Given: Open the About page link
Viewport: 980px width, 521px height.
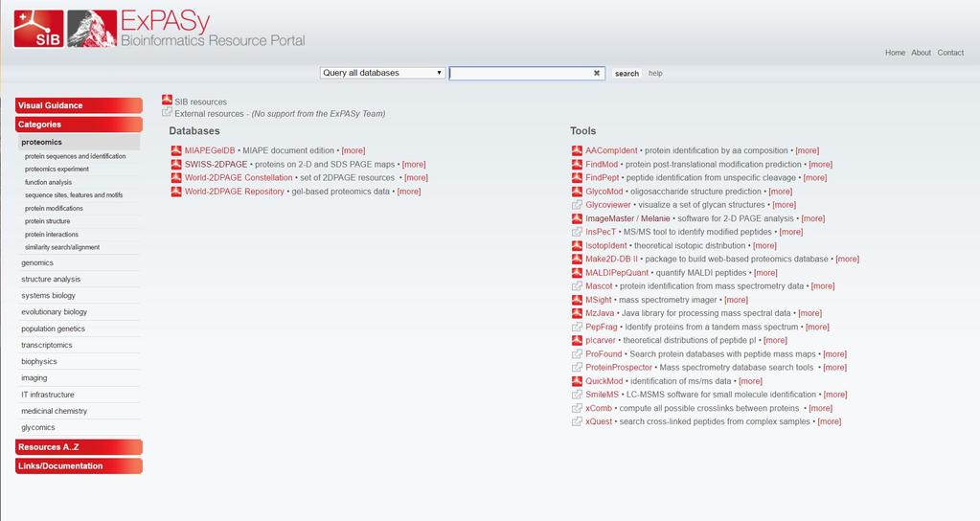Looking at the screenshot, I should (921, 53).
